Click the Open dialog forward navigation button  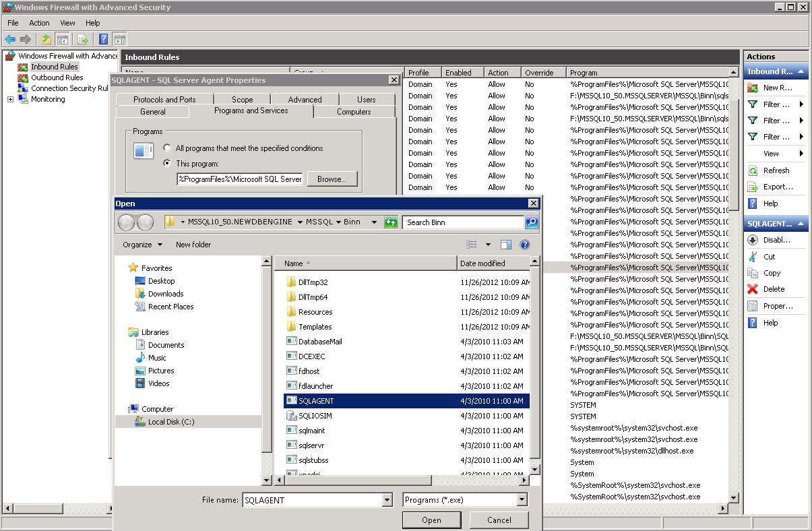pyautogui.click(x=145, y=222)
